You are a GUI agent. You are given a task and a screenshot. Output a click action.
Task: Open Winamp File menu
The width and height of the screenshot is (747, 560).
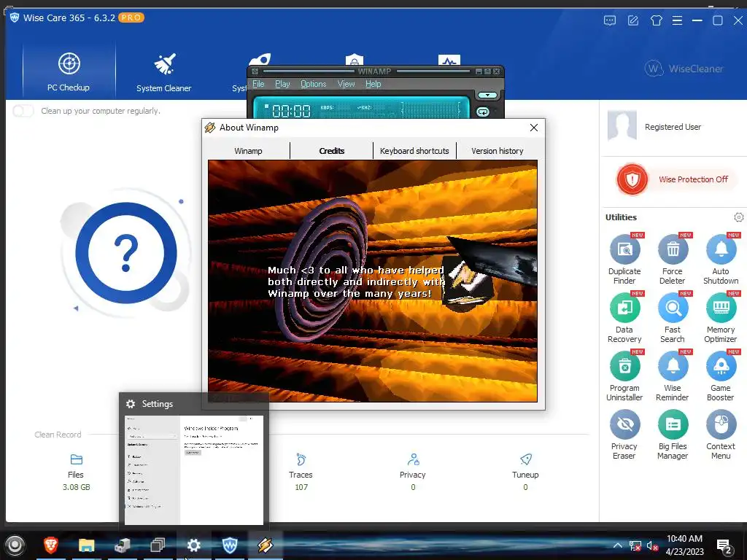tap(258, 84)
